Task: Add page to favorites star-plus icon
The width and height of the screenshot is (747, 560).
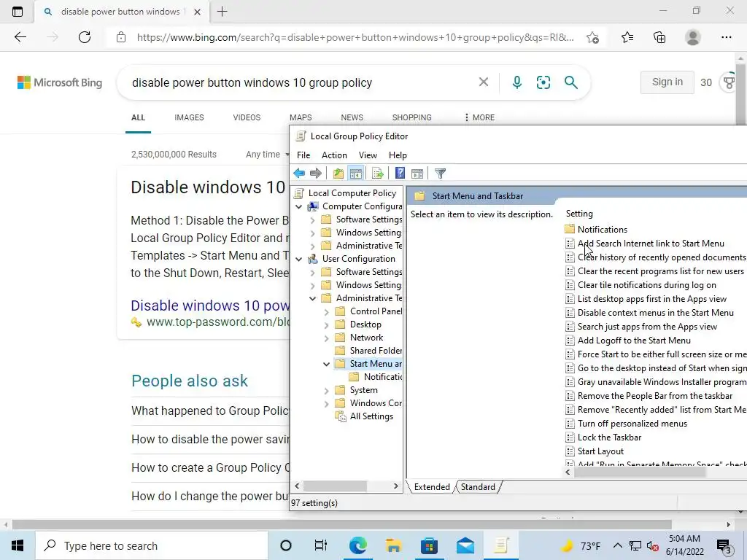Action: (592, 37)
